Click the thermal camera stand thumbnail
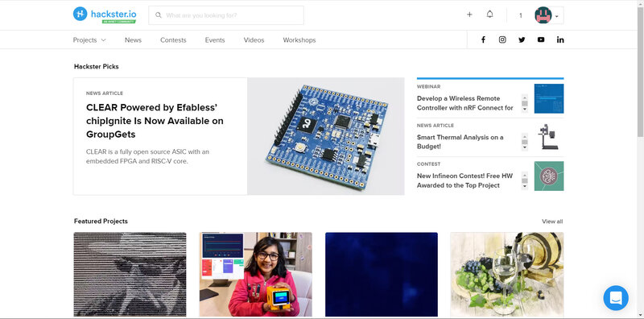 click(549, 137)
